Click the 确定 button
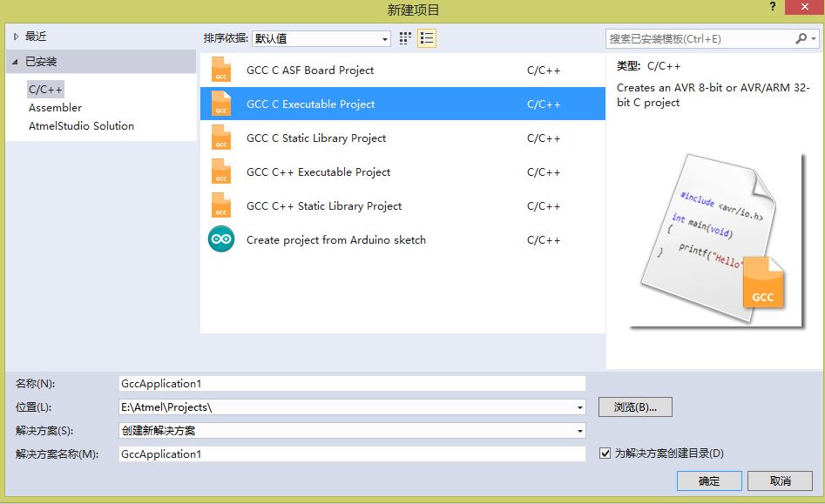This screenshot has width=825, height=504. 709,480
